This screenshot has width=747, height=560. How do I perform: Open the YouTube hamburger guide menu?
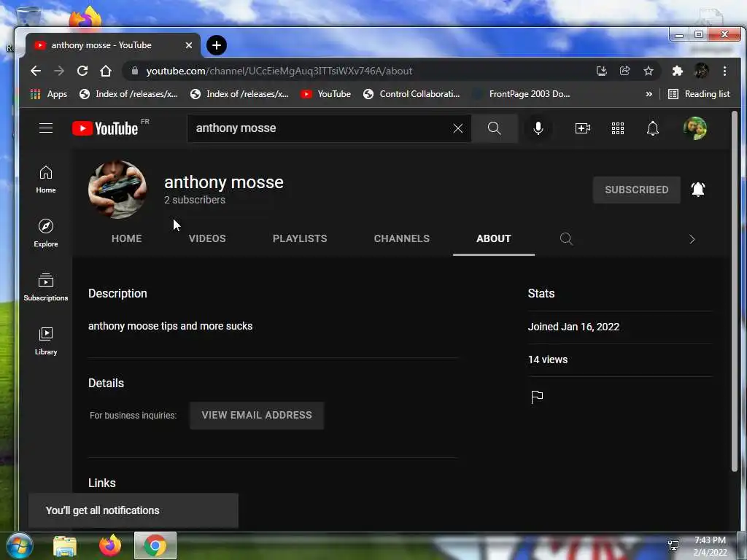click(46, 128)
